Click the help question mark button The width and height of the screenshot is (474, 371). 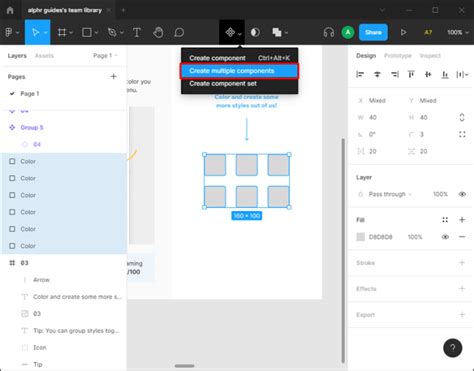coord(452,348)
